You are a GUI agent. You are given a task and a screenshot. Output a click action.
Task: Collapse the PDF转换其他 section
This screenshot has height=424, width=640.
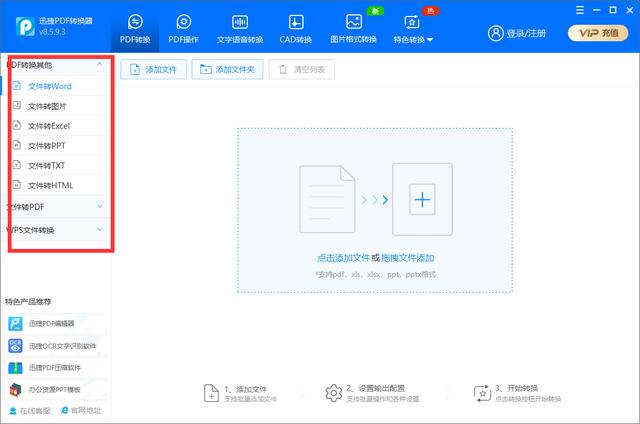(99, 64)
